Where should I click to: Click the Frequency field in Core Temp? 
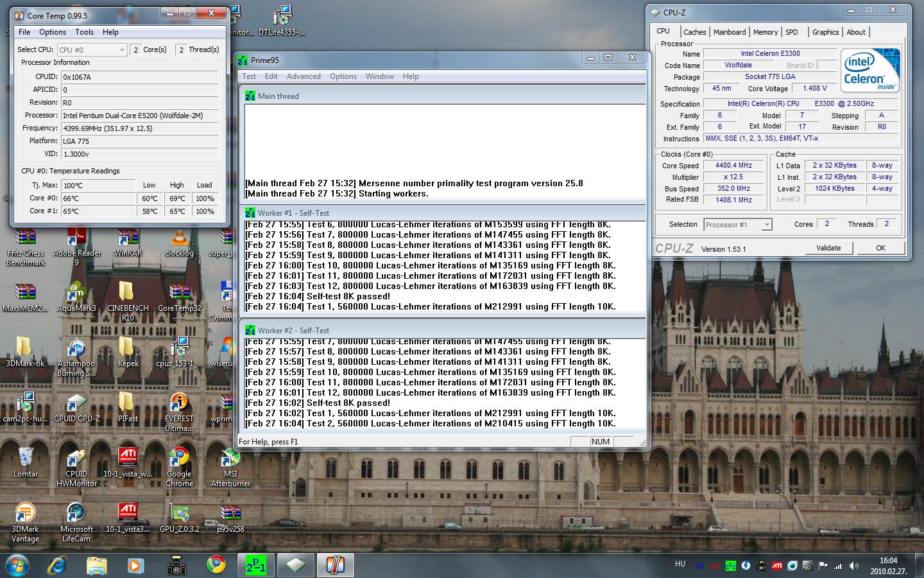pos(139,128)
